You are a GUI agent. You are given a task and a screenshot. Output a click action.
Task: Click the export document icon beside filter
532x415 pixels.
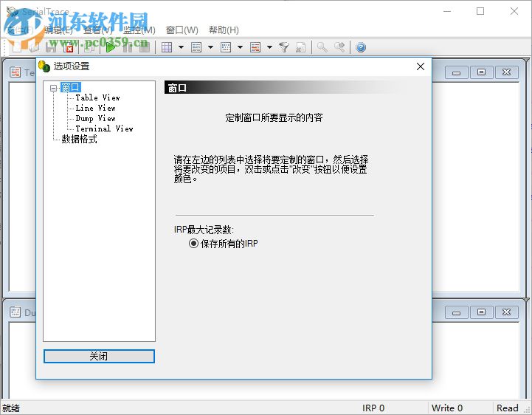tap(300, 47)
